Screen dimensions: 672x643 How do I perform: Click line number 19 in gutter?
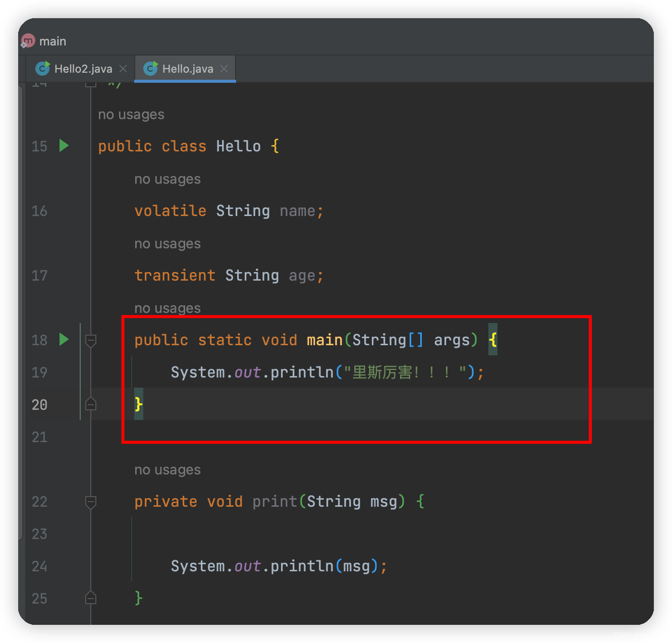click(39, 372)
